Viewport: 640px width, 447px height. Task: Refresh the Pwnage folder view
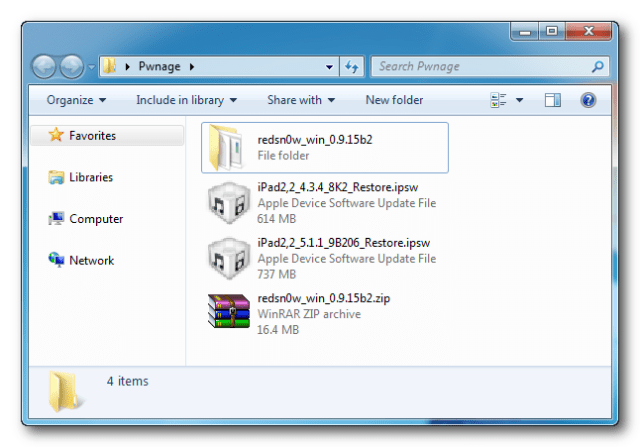[352, 67]
